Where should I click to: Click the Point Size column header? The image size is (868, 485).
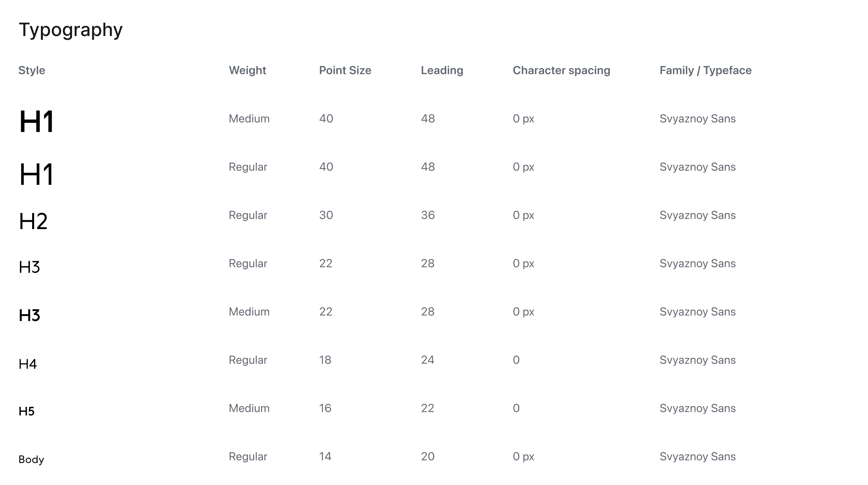tap(345, 70)
